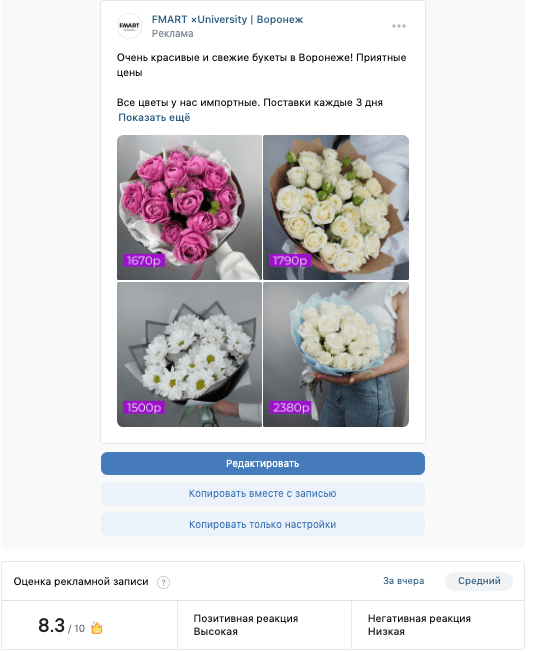Open the white chrysanthemums bouquet photo
The width and height of the screenshot is (535, 652).
tap(190, 355)
